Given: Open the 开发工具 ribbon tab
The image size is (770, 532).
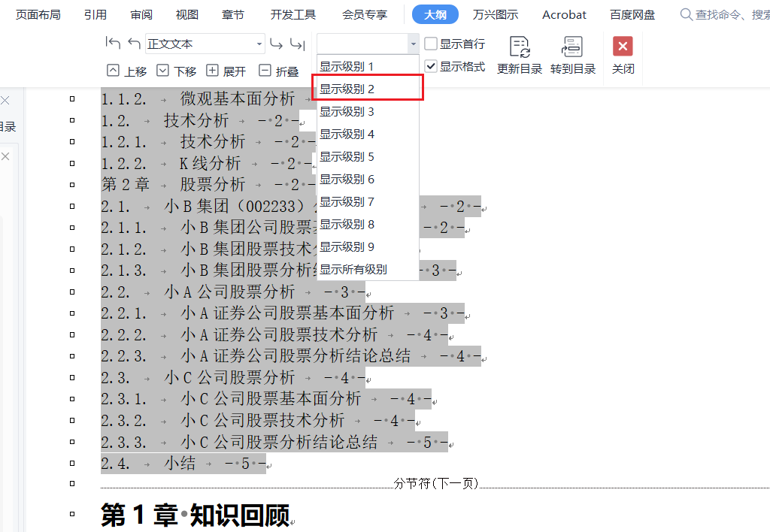Looking at the screenshot, I should click(293, 14).
